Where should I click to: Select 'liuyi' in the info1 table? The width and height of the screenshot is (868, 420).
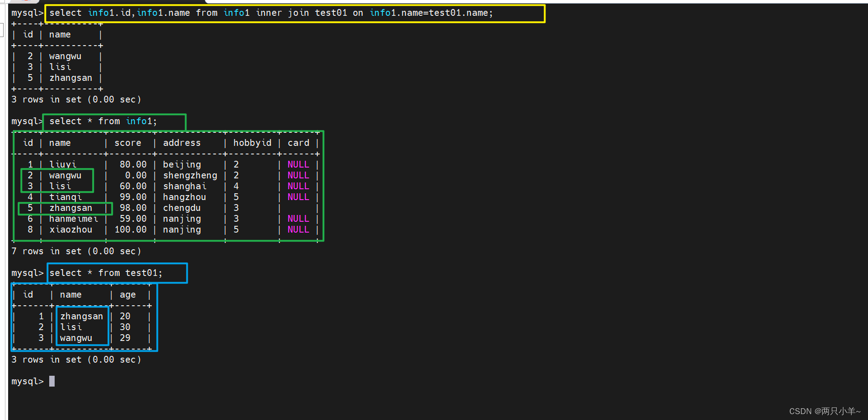(63, 165)
